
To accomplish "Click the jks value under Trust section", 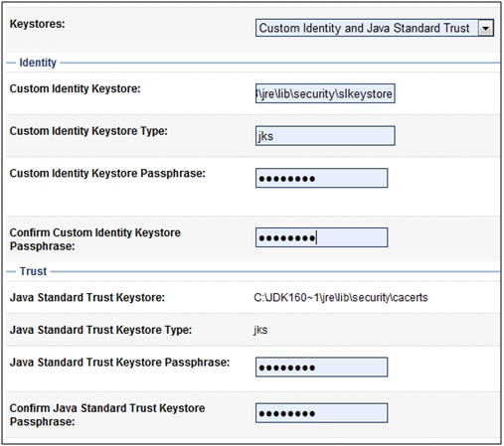I will click(260, 330).
